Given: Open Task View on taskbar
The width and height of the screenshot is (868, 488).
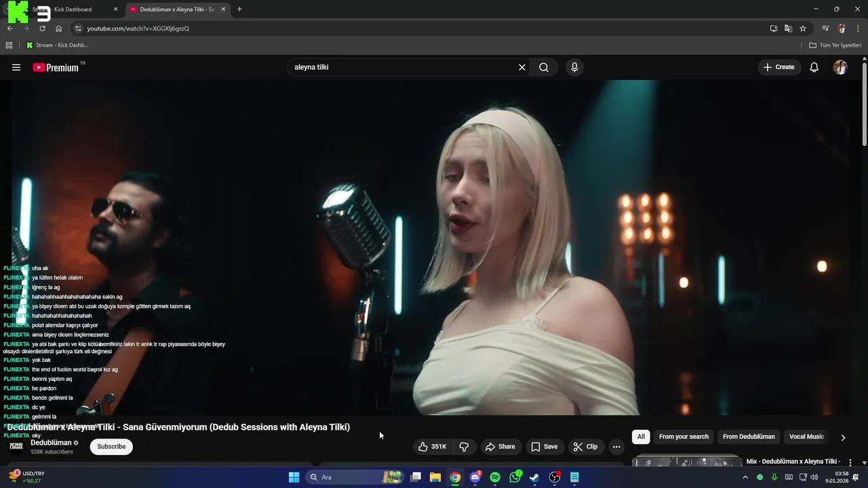Looking at the screenshot, I should coord(416,477).
